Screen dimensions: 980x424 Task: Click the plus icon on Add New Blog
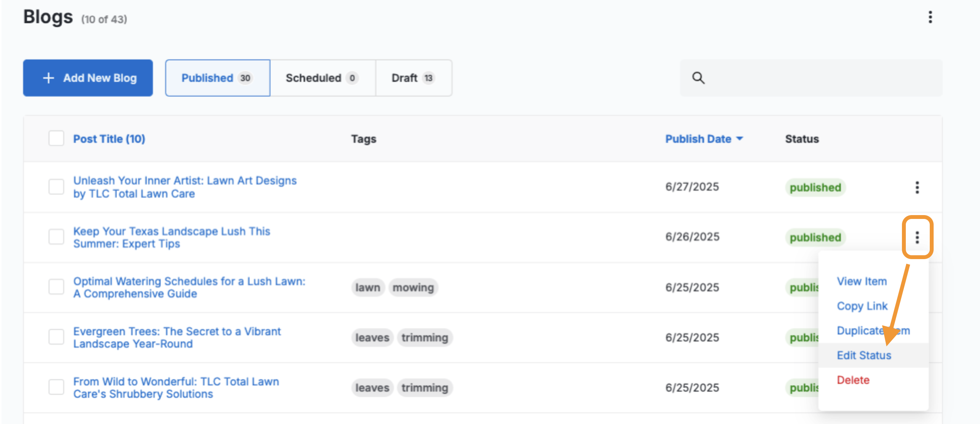tap(48, 78)
